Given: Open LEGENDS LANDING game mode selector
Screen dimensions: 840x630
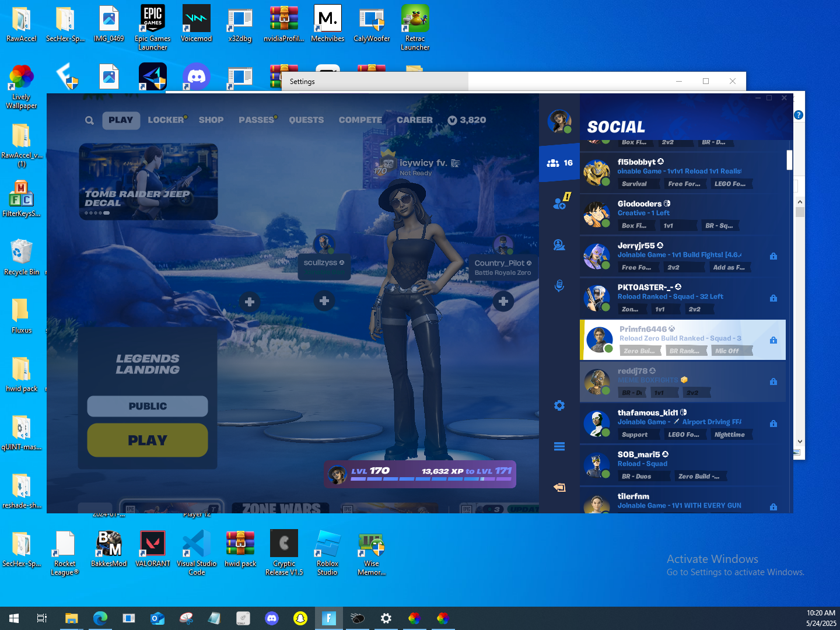Looking at the screenshot, I should point(148,364).
